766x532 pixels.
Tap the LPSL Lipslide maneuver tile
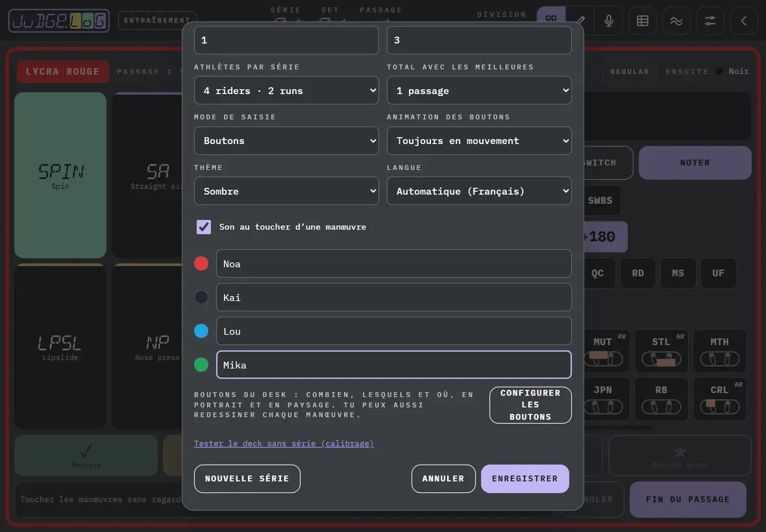(x=60, y=346)
